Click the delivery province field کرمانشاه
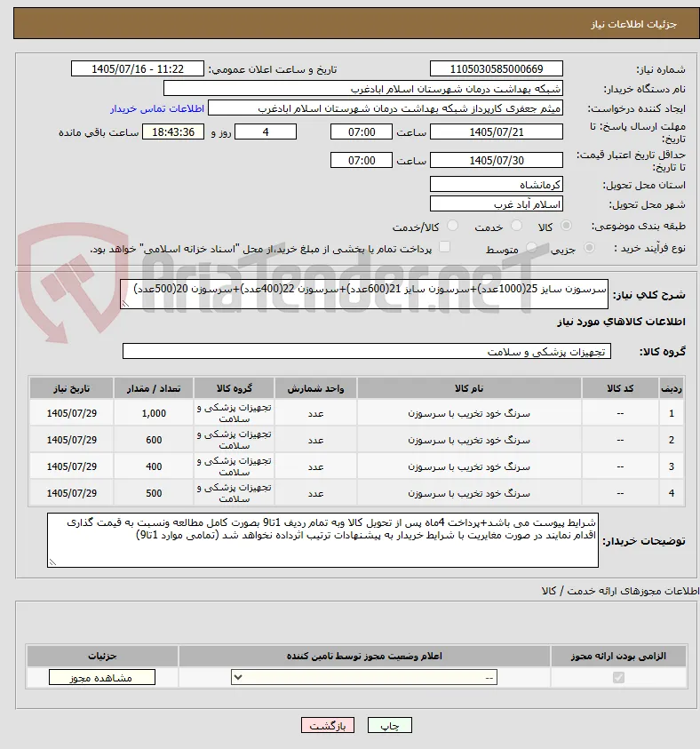The height and width of the screenshot is (749, 700). [496, 185]
